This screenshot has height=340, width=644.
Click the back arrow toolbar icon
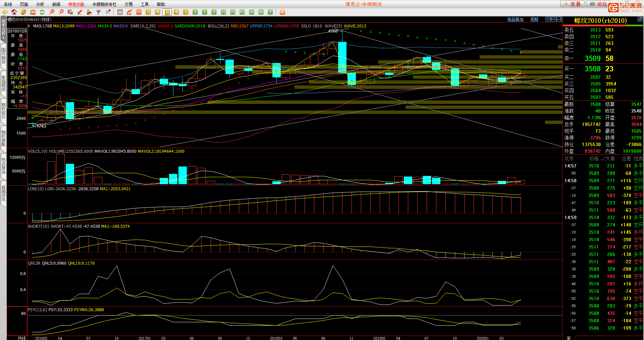click(x=5, y=12)
